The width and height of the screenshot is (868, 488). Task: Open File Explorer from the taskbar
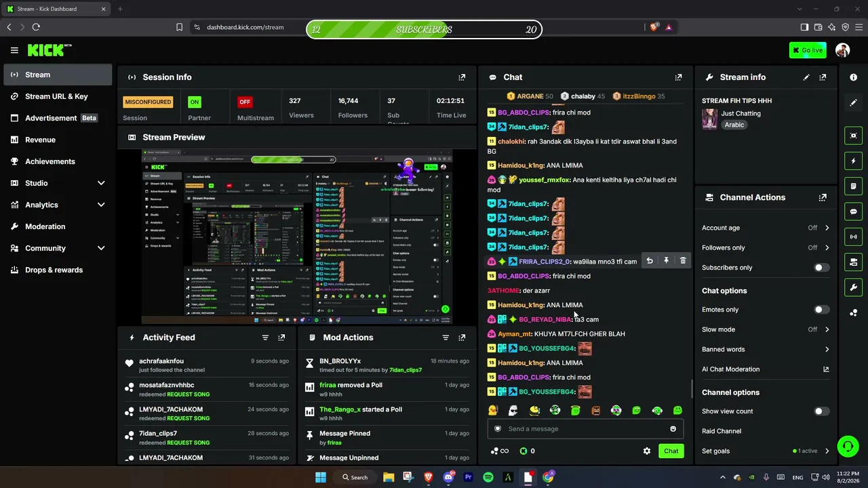point(389,477)
